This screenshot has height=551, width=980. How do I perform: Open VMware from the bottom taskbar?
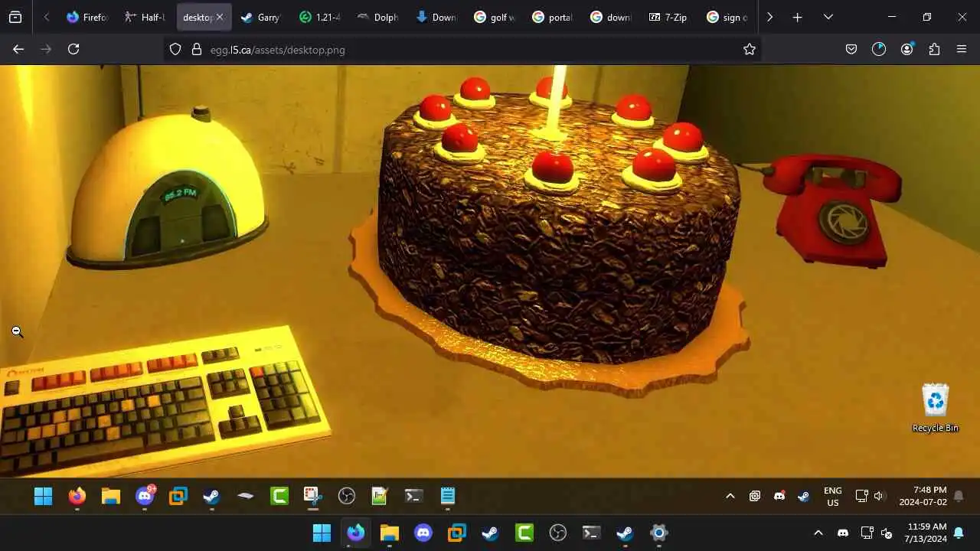(457, 533)
